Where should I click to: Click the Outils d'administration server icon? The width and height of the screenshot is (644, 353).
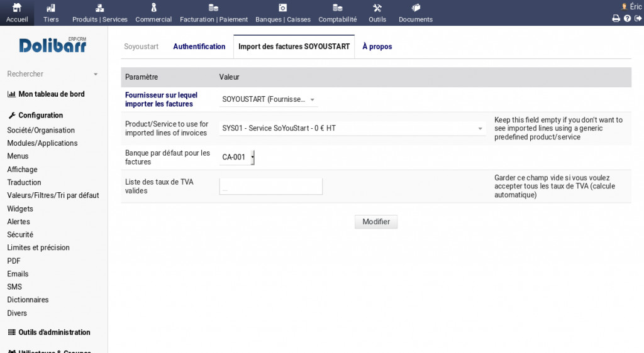point(12,332)
